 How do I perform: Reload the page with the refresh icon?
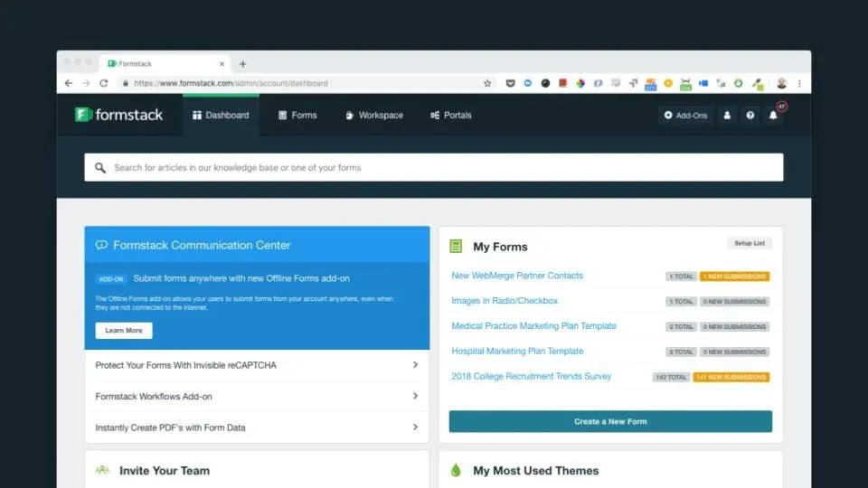[103, 83]
